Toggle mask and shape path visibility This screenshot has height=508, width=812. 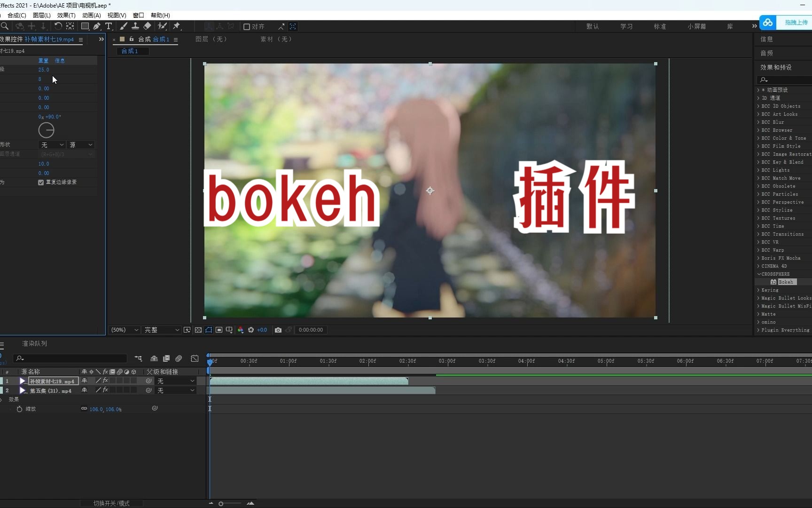[209, 330]
